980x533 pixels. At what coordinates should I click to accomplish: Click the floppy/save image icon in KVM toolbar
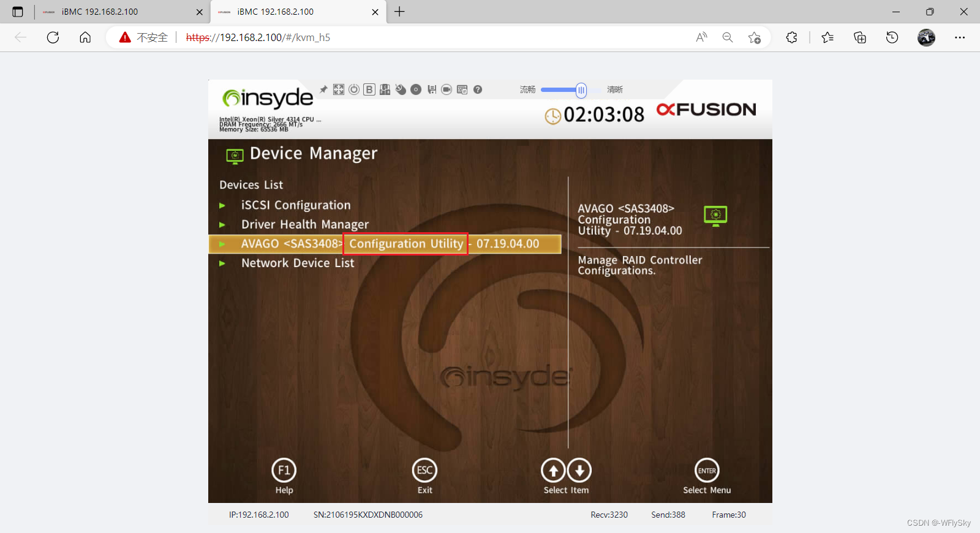tap(432, 89)
